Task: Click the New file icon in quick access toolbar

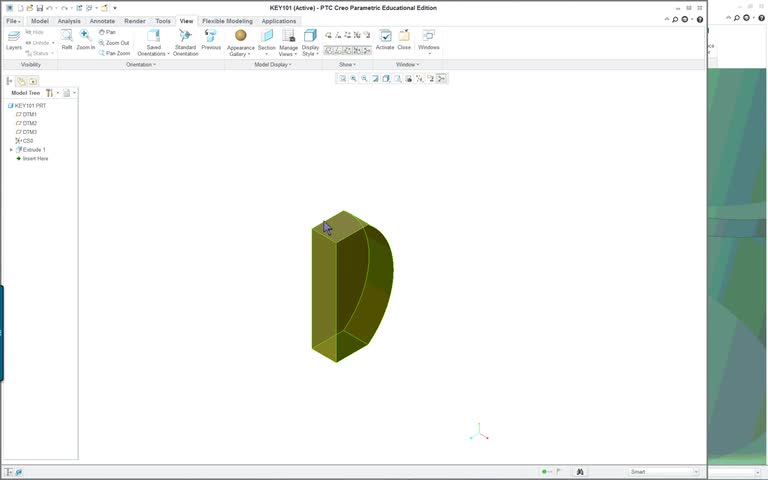Action: (x=21, y=8)
